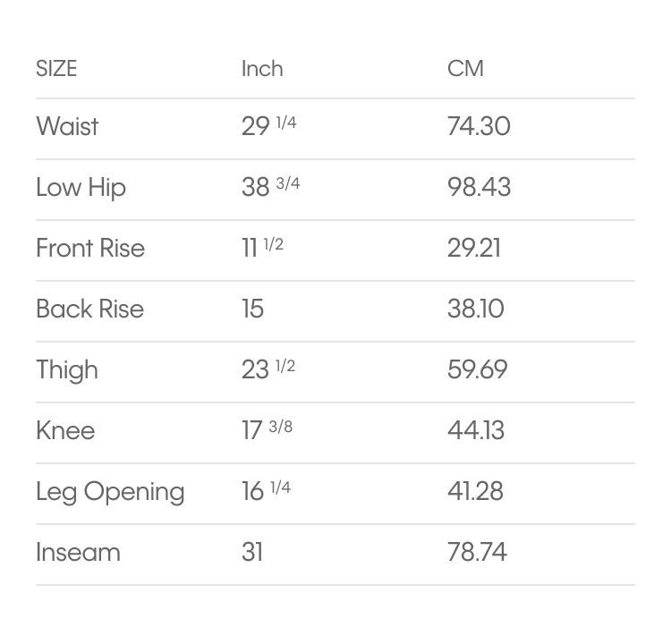Viewport: 671px width, 644px height.
Task: Select the Low Hip row label
Action: coord(81,188)
